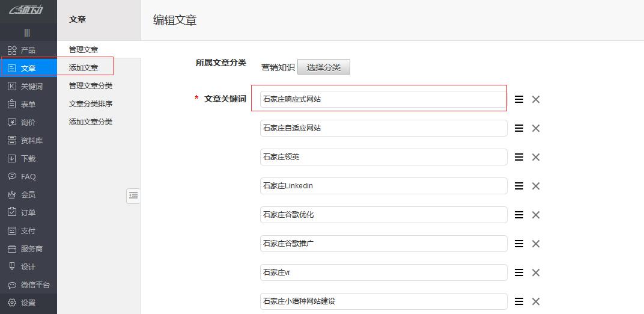Click reorder handle for 石家庄谷歌优化 keyword
The height and width of the screenshot is (314, 644).
(x=519, y=215)
